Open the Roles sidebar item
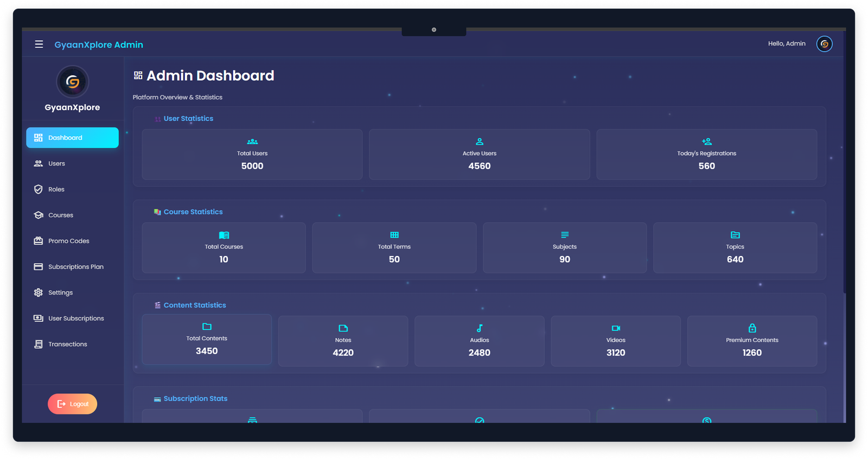Screen dimensions: 868x459 72,189
